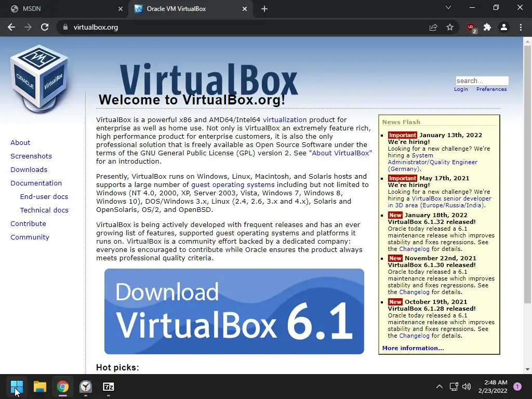Open the taskbar clock and date
Screen dimensions: 532x399
493,387
